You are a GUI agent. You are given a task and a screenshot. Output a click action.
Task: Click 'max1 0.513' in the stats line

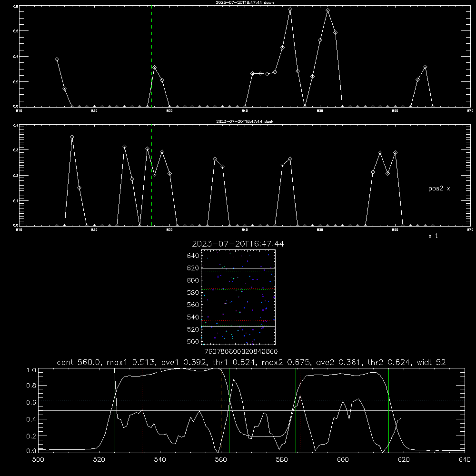[132, 362]
